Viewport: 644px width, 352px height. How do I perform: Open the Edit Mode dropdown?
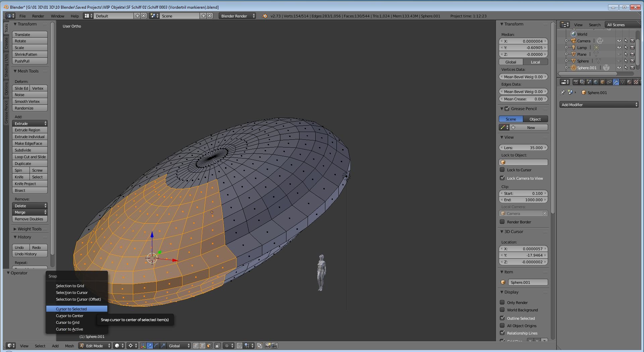click(x=95, y=346)
